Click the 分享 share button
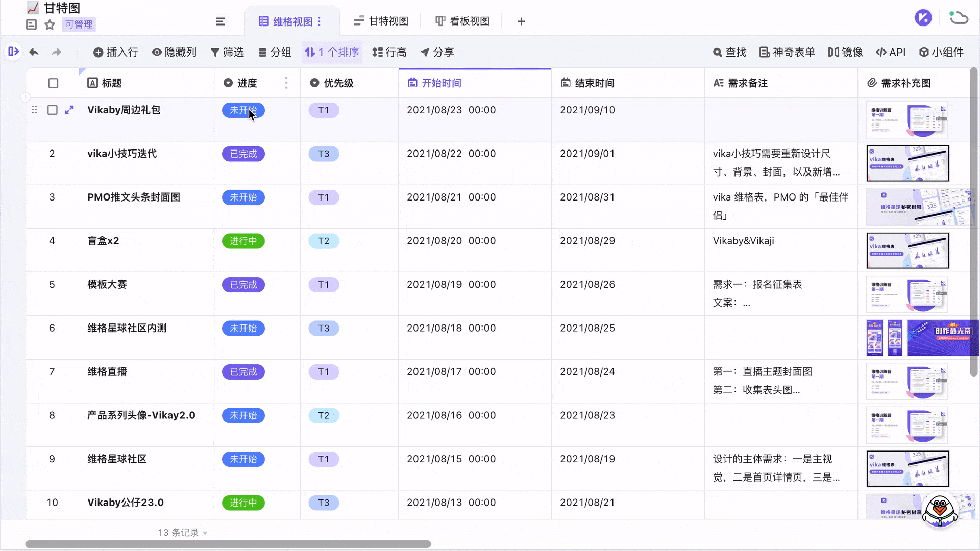Image resolution: width=980 pixels, height=551 pixels. (x=437, y=52)
